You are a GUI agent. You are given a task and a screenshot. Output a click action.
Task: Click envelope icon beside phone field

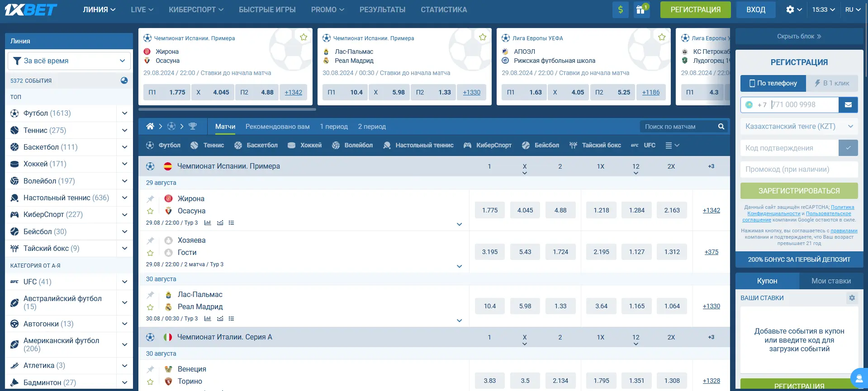848,105
